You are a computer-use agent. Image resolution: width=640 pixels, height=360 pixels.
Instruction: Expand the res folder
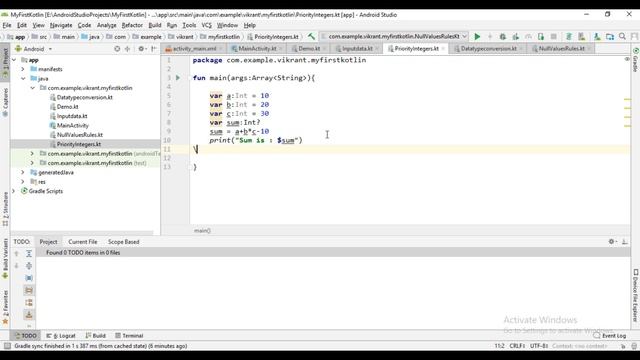click(x=23, y=182)
